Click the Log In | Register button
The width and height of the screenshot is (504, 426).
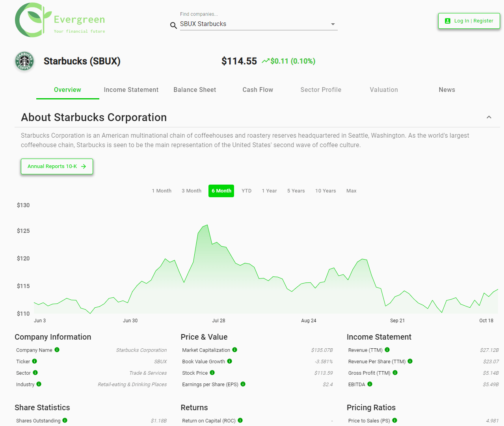(469, 21)
